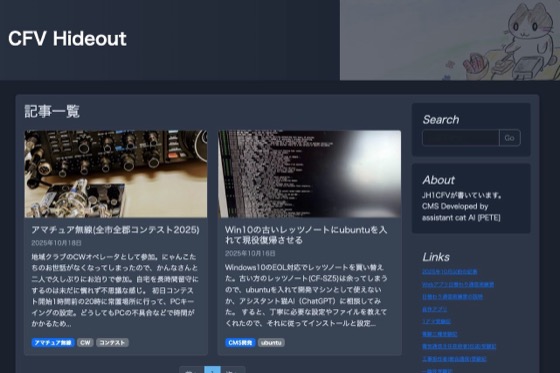Open the 1アマ受験記 link
Screen dimensions: 560x373
pyautogui.click(x=436, y=322)
